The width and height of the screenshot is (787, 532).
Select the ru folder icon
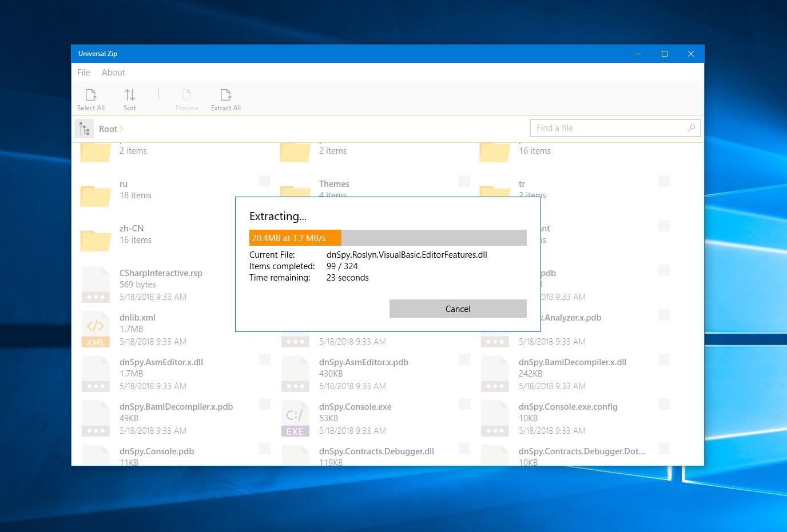(96, 196)
